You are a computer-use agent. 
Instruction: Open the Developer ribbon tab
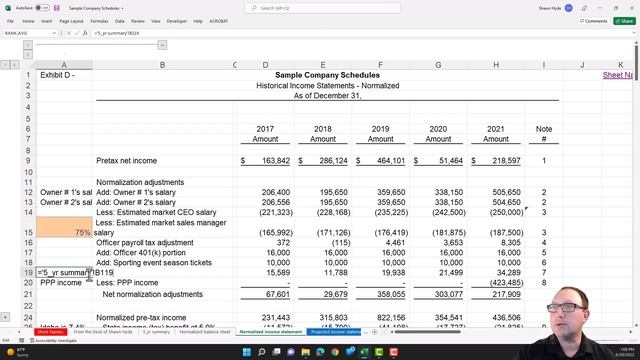point(177,21)
